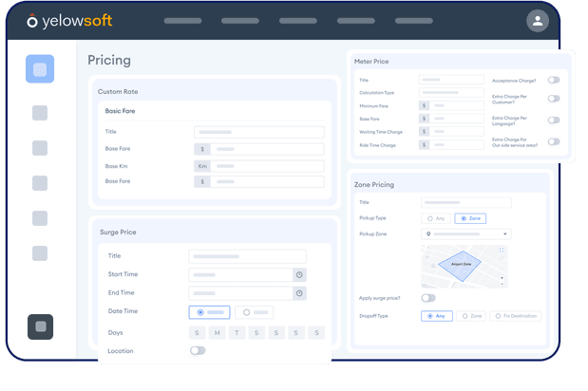Click the dark bottom sidebar icon
This screenshot has height=391, width=588.
pos(40,326)
